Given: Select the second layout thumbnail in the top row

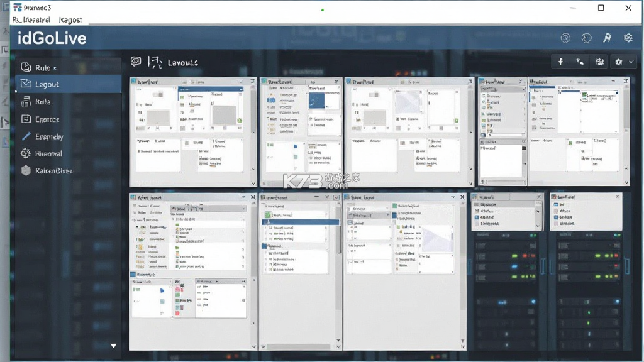Looking at the screenshot, I should (x=301, y=132).
